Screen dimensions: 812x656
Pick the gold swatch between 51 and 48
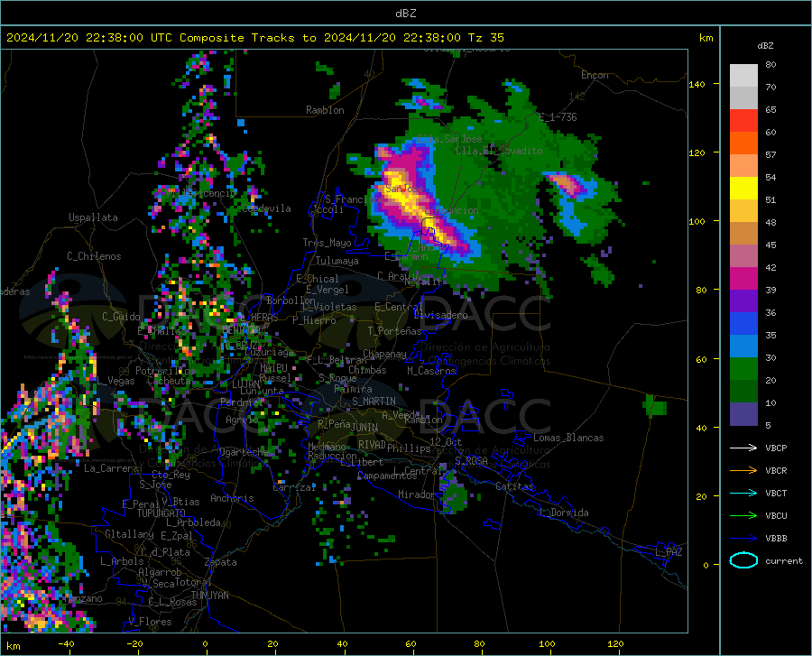(x=743, y=211)
